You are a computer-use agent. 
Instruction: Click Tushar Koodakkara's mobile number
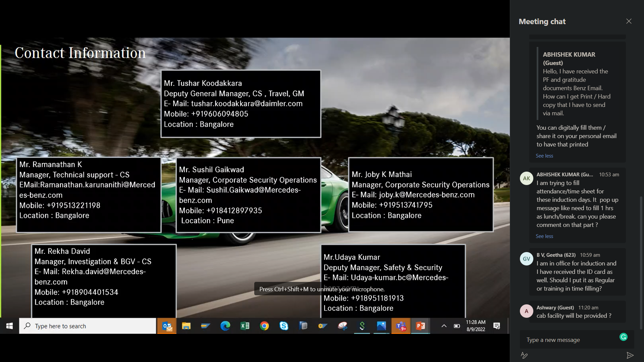point(220,114)
